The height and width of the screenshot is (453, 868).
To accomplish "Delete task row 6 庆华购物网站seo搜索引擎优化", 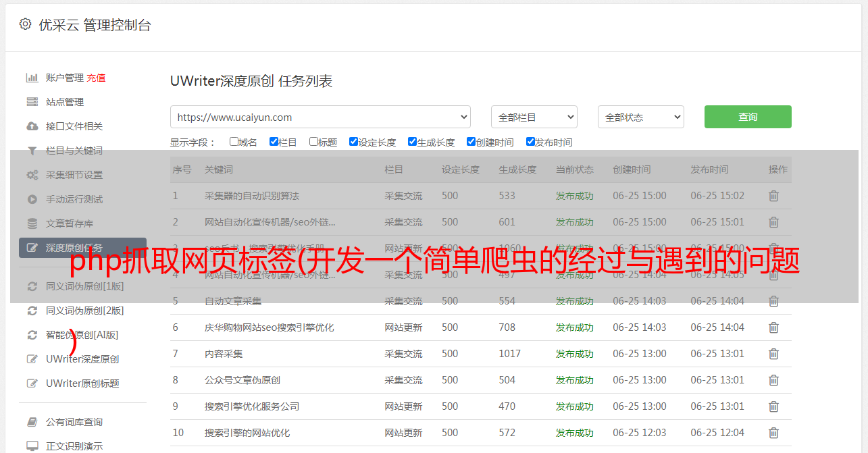I will (773, 327).
